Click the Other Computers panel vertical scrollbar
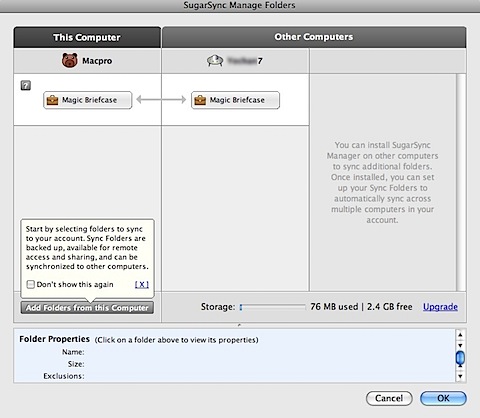 click(x=461, y=182)
